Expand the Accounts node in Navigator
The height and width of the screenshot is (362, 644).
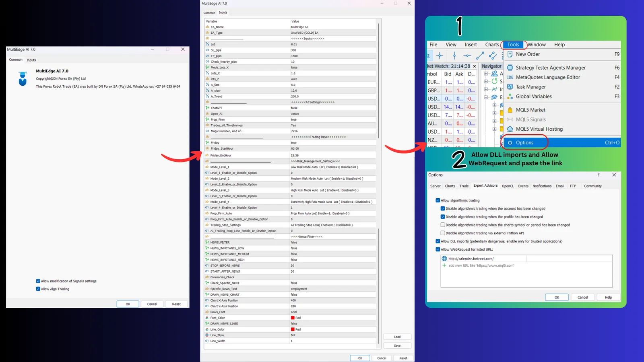486,74
